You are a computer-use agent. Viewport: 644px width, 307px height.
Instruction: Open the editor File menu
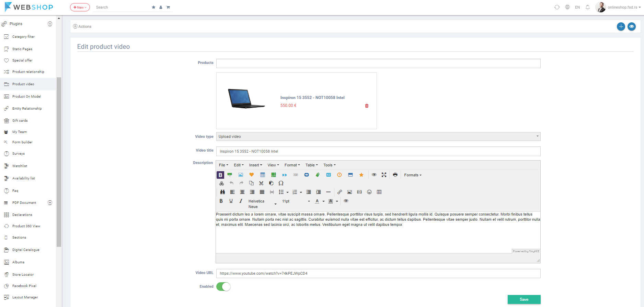pos(223,165)
